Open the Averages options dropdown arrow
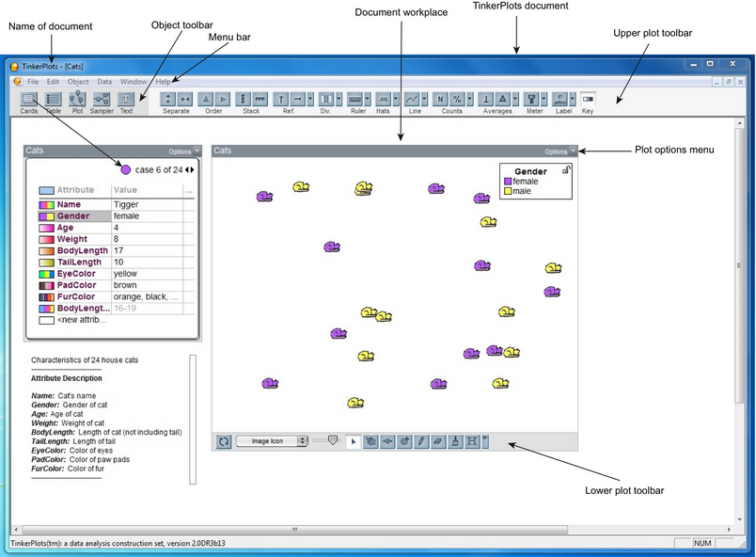The width and height of the screenshot is (756, 557). (515, 100)
